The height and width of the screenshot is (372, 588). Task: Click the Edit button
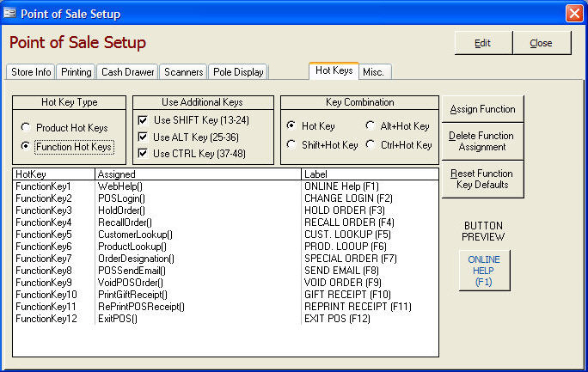[483, 43]
